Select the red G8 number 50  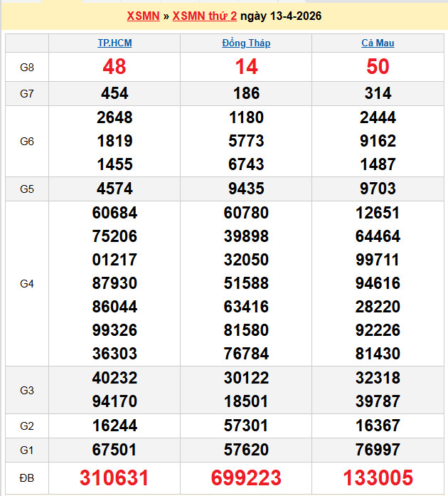(x=378, y=67)
